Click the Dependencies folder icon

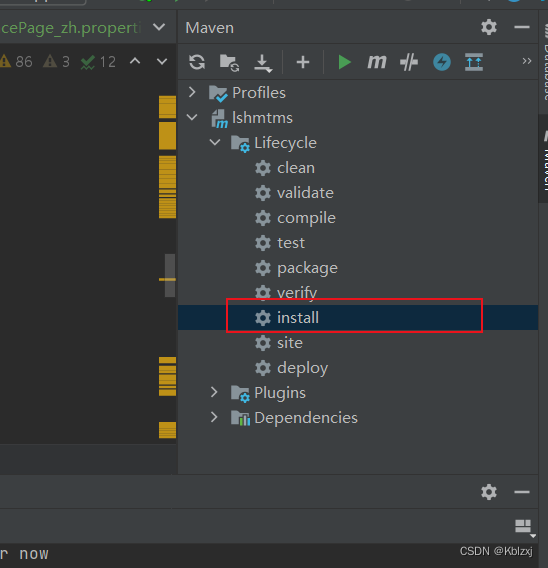240,418
